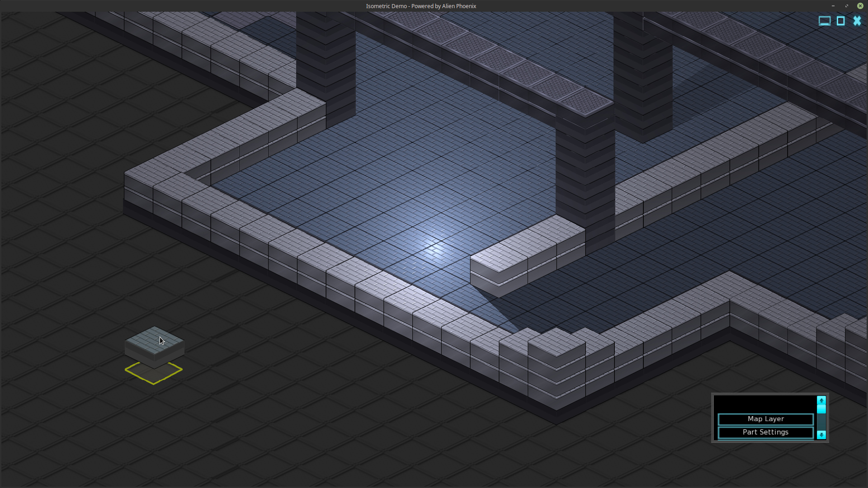The image size is (868, 488).
Task: Click the cyan square windowed-mode icon
Action: pos(840,21)
